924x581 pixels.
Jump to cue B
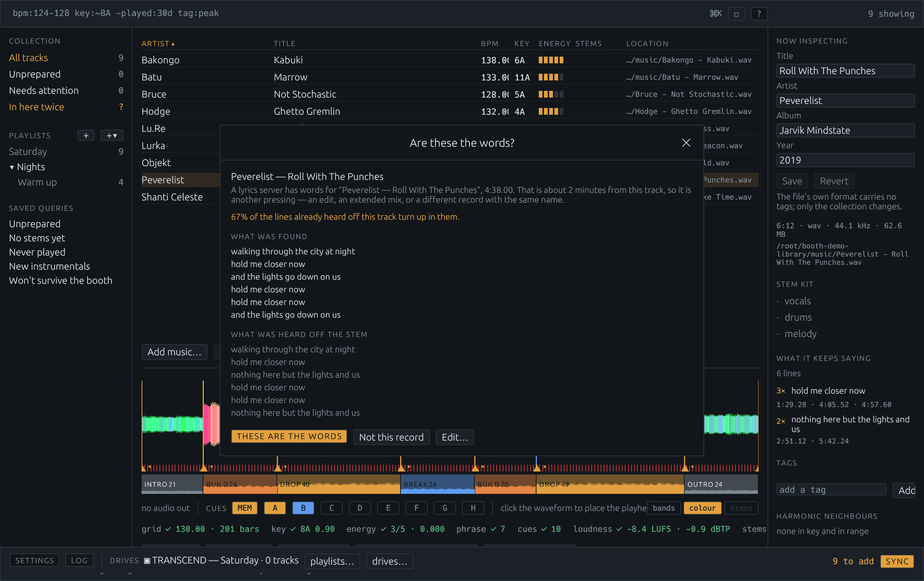303,508
